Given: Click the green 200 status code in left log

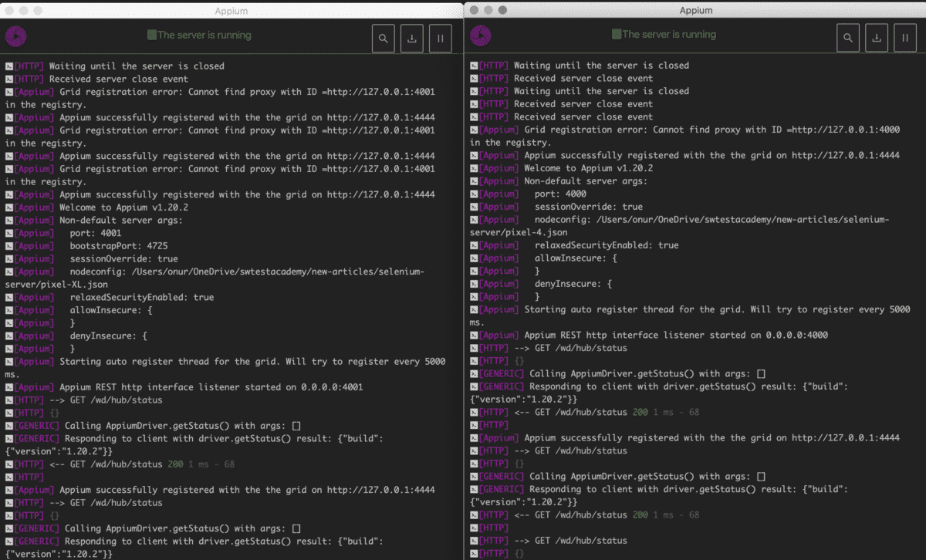Looking at the screenshot, I should [x=177, y=464].
